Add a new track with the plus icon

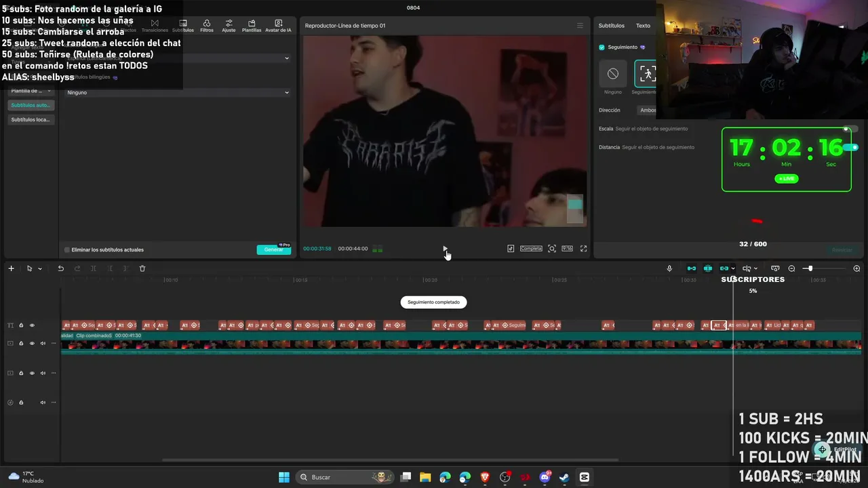click(x=11, y=268)
